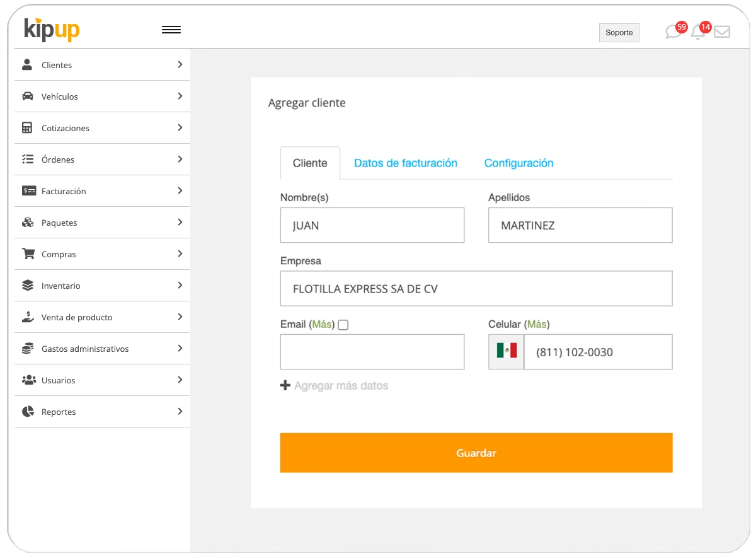Image resolution: width=756 pixels, height=558 pixels.
Task: Toggle the checkbox next to Email
Action: coord(343,324)
